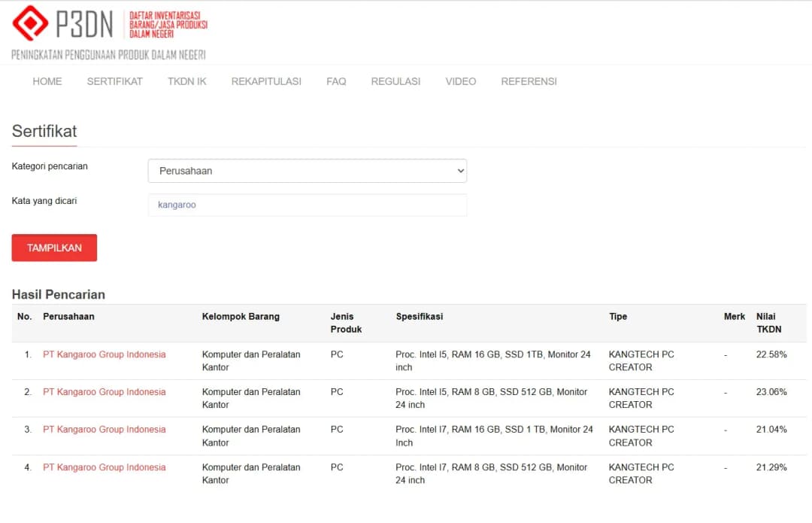
Task: Click the Kelompok Barang column header
Action: 241,316
